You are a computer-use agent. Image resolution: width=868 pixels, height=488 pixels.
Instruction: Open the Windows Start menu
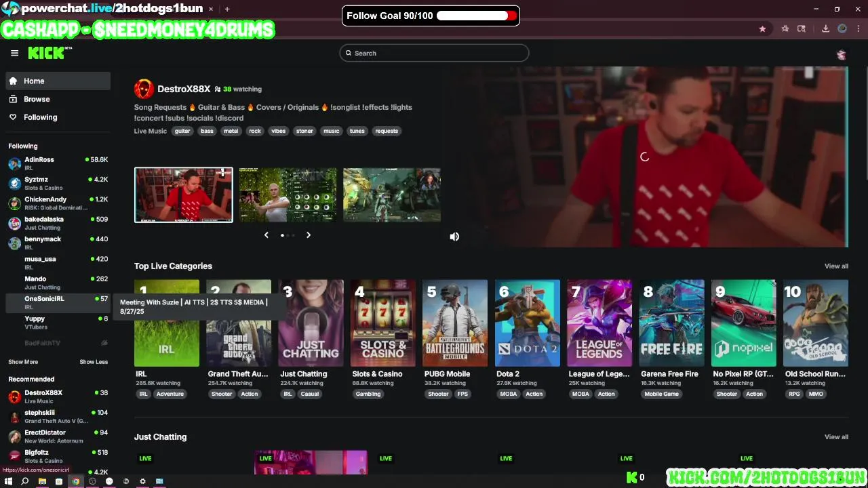pos(8,481)
